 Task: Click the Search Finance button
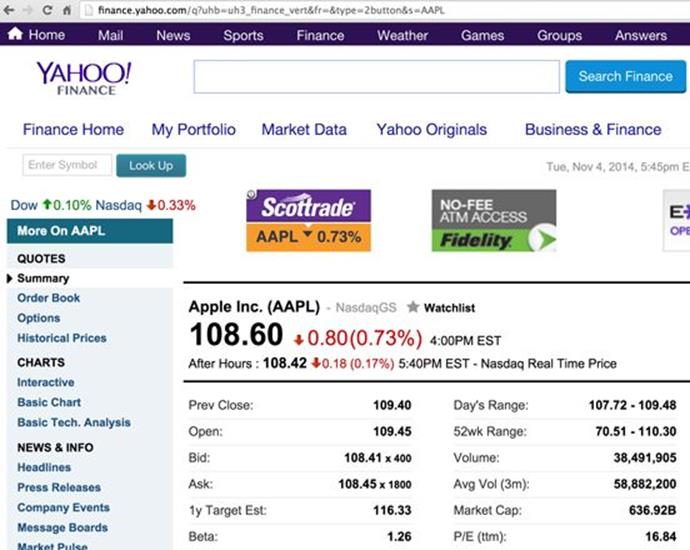click(625, 77)
